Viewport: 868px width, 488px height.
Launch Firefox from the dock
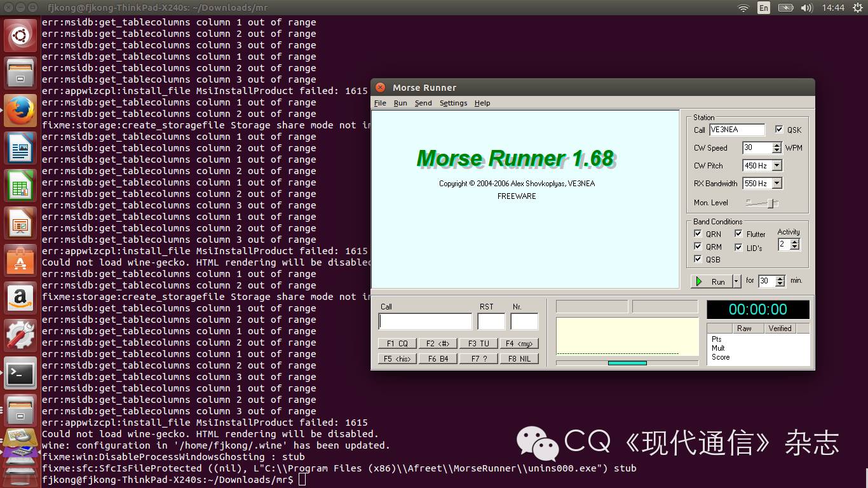click(20, 111)
